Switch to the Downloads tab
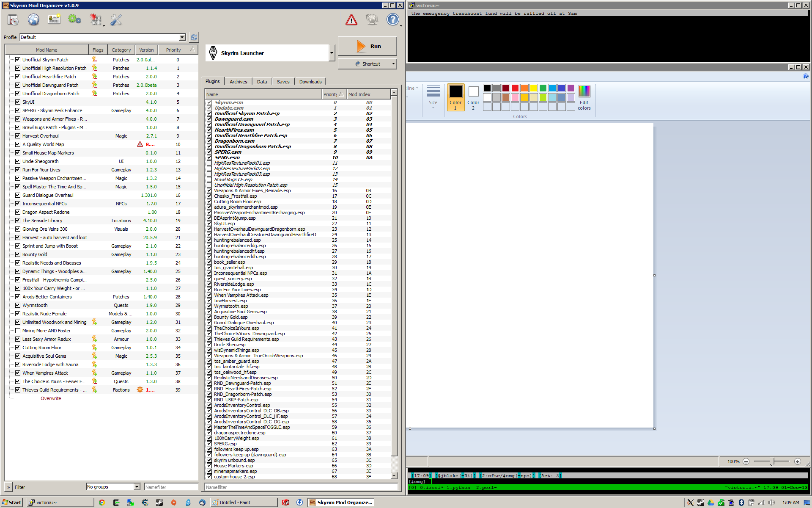Viewport: 812px width, 508px height. pyautogui.click(x=310, y=82)
